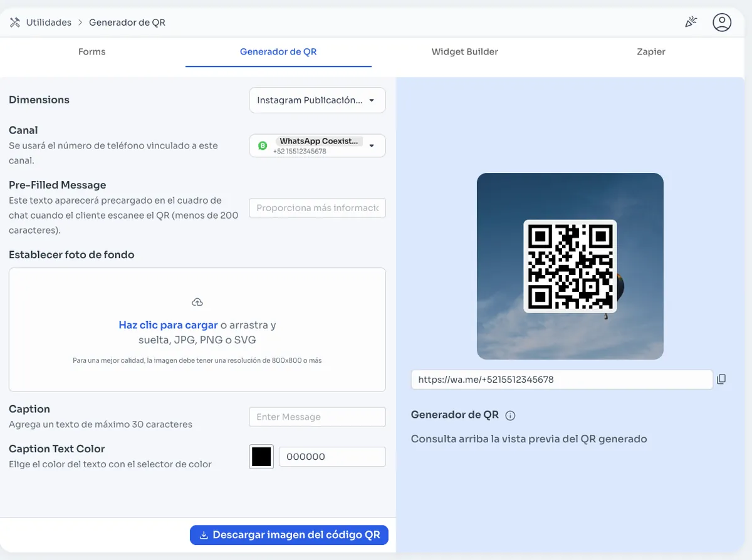Click text Consulta arriba la vista previa

[x=529, y=438]
